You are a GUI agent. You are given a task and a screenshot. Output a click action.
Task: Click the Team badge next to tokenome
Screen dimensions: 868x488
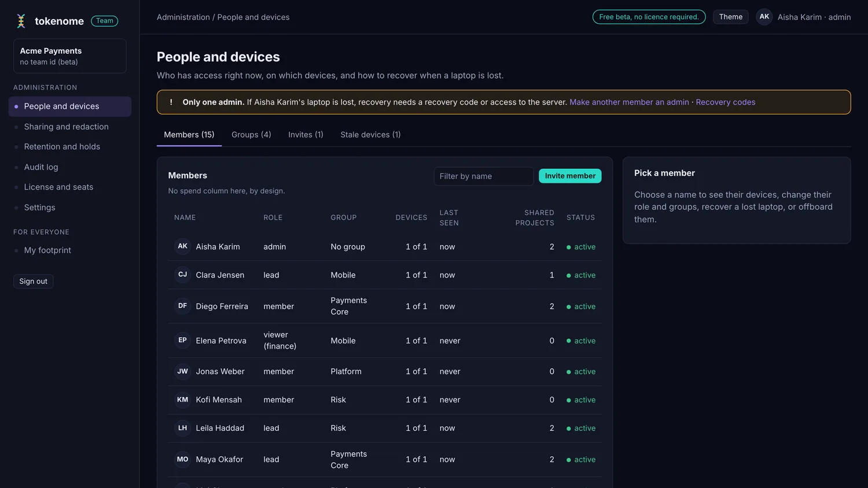pyautogui.click(x=105, y=21)
